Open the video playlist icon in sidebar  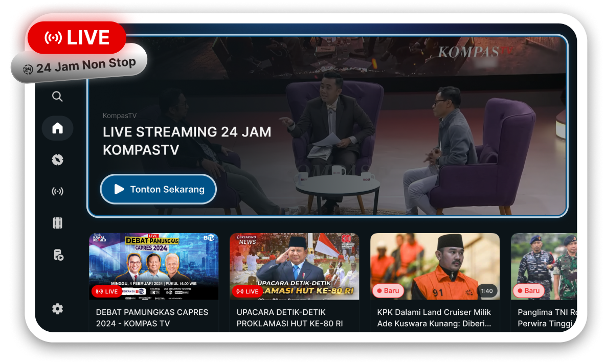pyautogui.click(x=58, y=255)
